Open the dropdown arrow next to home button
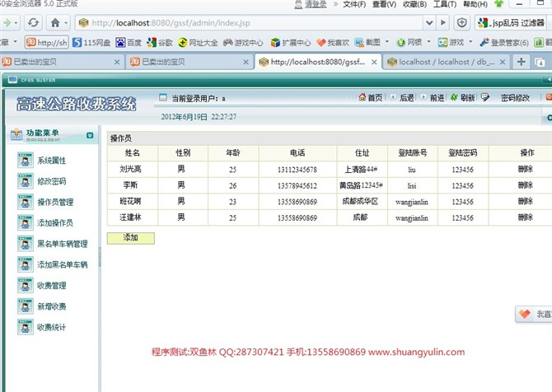This screenshot has height=392, width=552. click(66, 23)
